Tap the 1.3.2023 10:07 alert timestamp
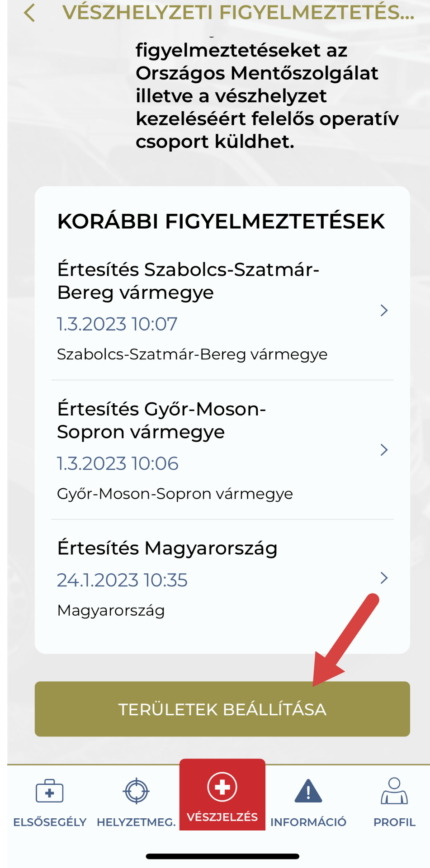The height and width of the screenshot is (868, 430). (117, 324)
